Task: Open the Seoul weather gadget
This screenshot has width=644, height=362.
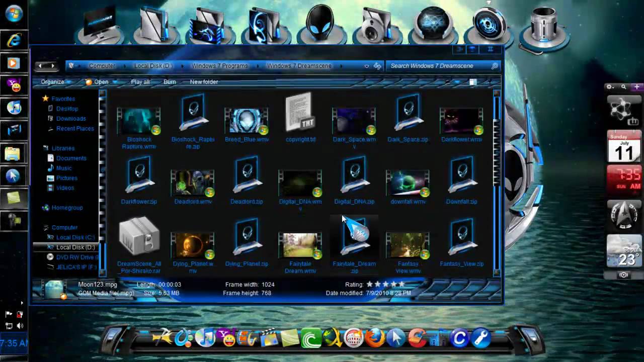Action: 623,251
